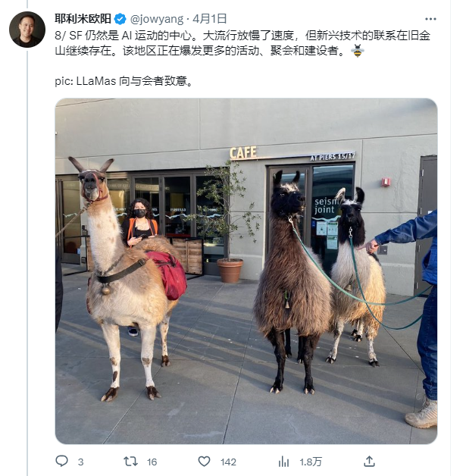Image resolution: width=466 pixels, height=476 pixels.
Task: Click the pic: LLaMas caption line
Action: (x=124, y=81)
